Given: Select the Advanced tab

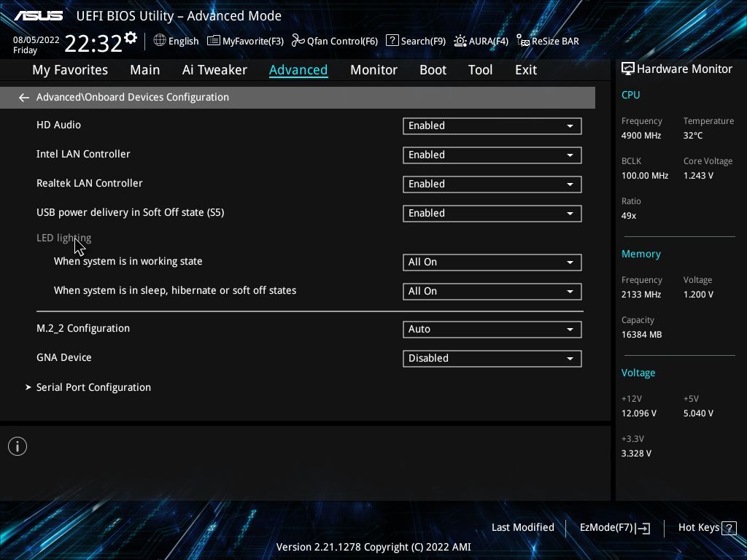Looking at the screenshot, I should pos(298,70).
